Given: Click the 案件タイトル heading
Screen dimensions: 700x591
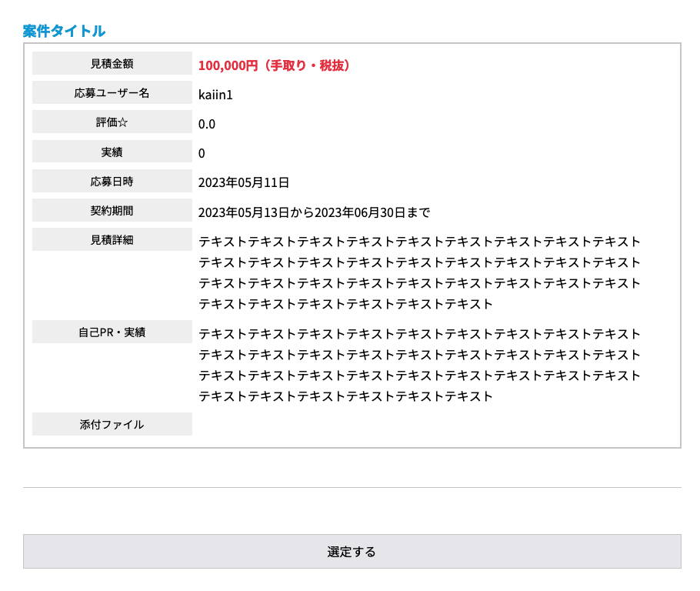Looking at the screenshot, I should 64,32.
